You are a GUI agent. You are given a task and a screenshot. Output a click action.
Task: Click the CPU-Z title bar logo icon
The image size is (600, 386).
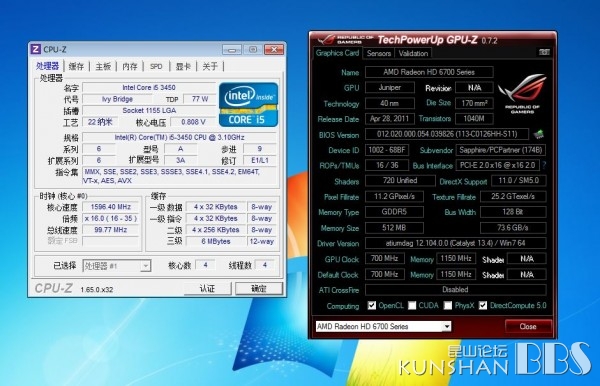click(x=35, y=49)
